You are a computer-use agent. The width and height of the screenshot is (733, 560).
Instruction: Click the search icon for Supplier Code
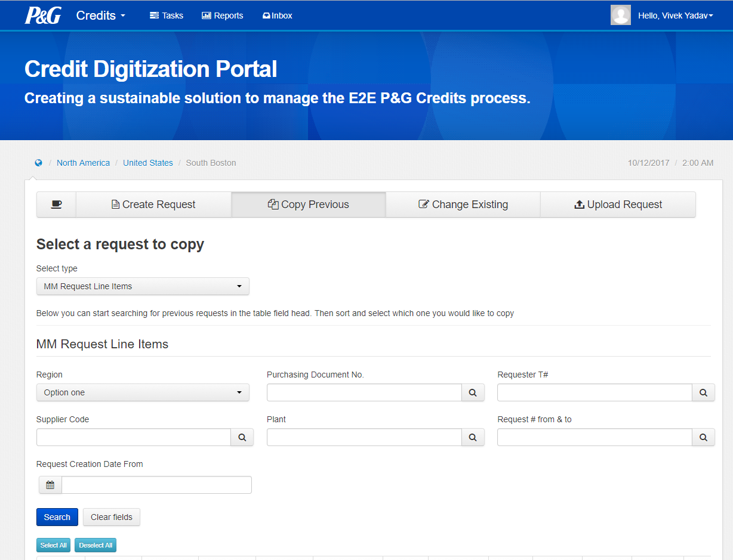(242, 437)
